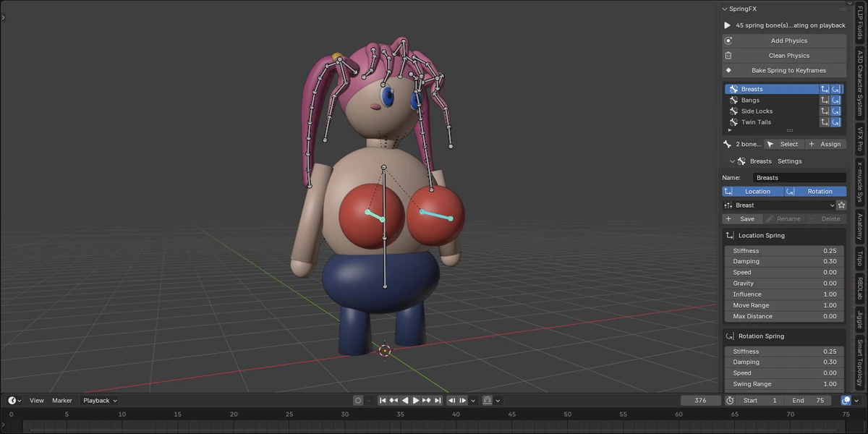Image resolution: width=868 pixels, height=434 pixels.
Task: Jump to the first frame of the timeline
Action: pos(382,400)
